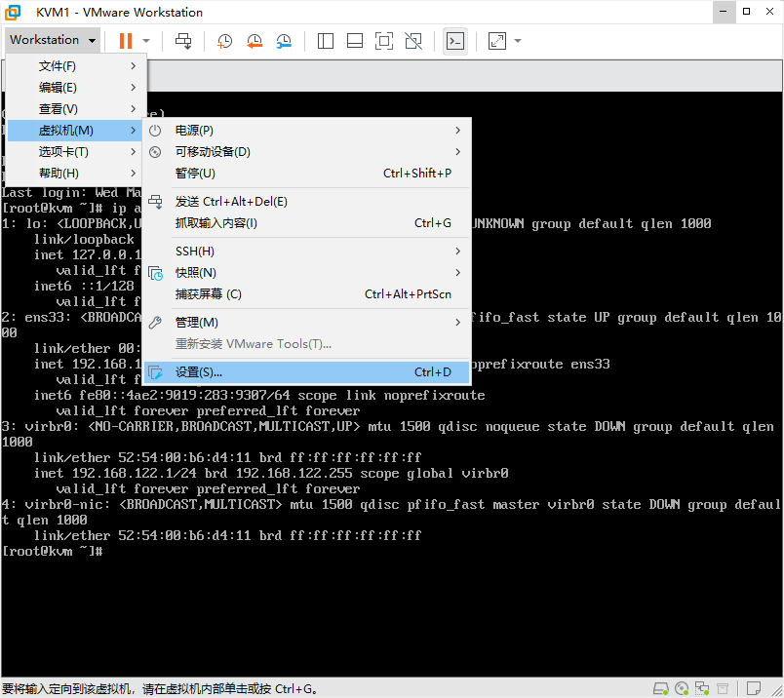Image resolution: width=784 pixels, height=698 pixels.
Task: Click the Ctrl+D shortcut label
Action: pos(433,372)
